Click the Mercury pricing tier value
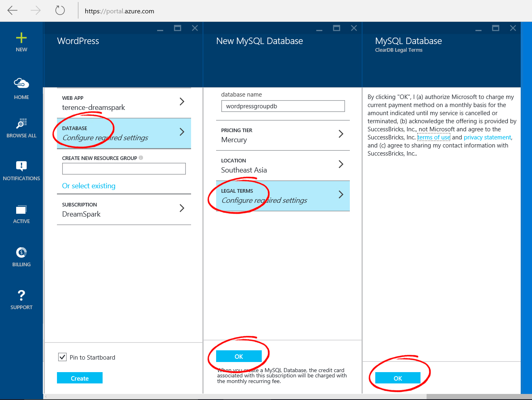The image size is (532, 400). (x=234, y=140)
